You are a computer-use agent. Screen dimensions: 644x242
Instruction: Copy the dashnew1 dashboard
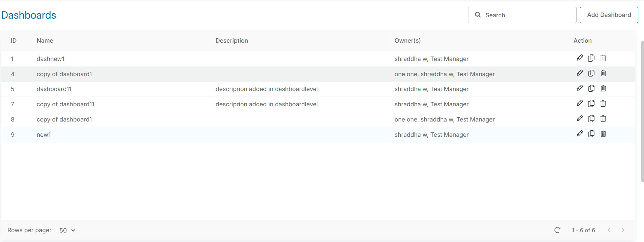click(591, 58)
